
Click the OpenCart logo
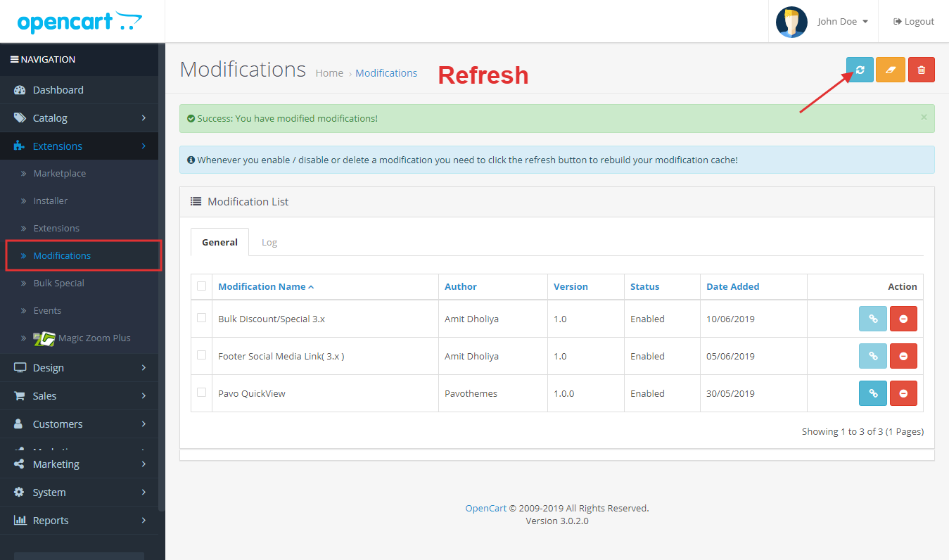coord(79,22)
